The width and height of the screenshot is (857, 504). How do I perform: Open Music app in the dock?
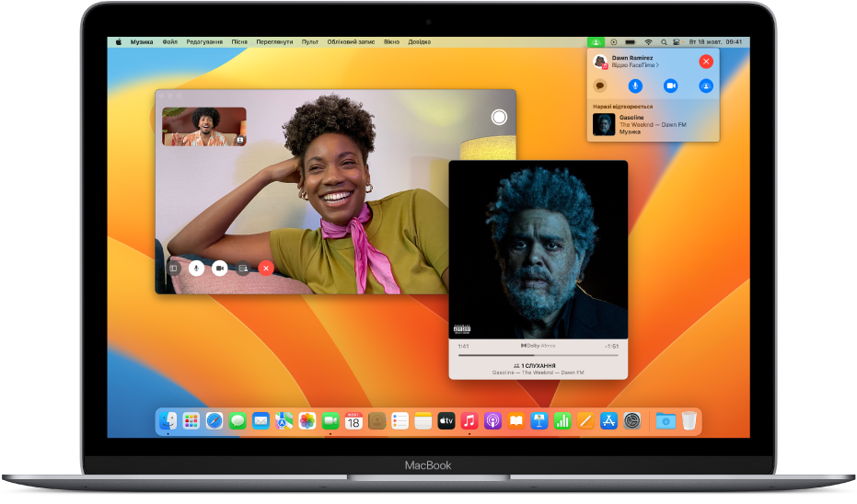469,421
